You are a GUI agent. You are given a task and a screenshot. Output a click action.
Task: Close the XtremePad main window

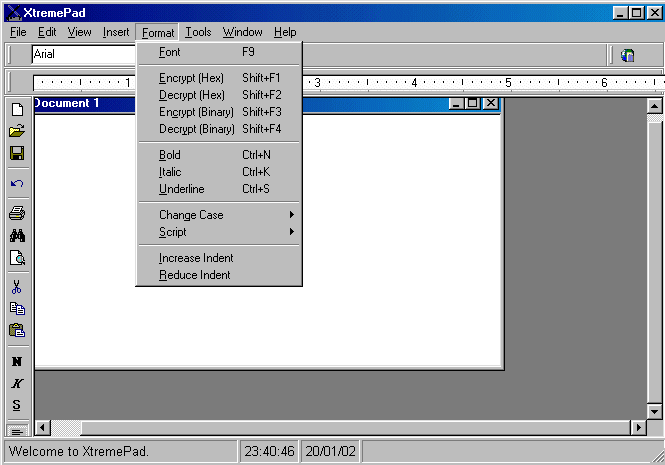point(654,13)
